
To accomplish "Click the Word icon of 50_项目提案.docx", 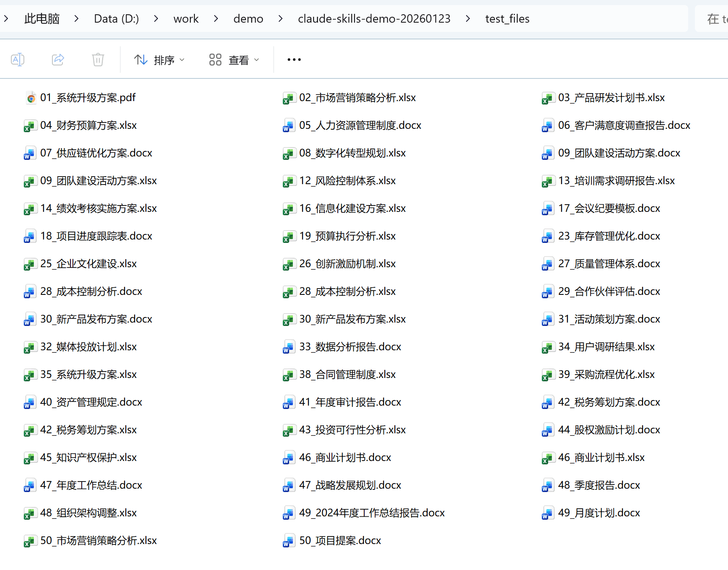I will point(288,541).
